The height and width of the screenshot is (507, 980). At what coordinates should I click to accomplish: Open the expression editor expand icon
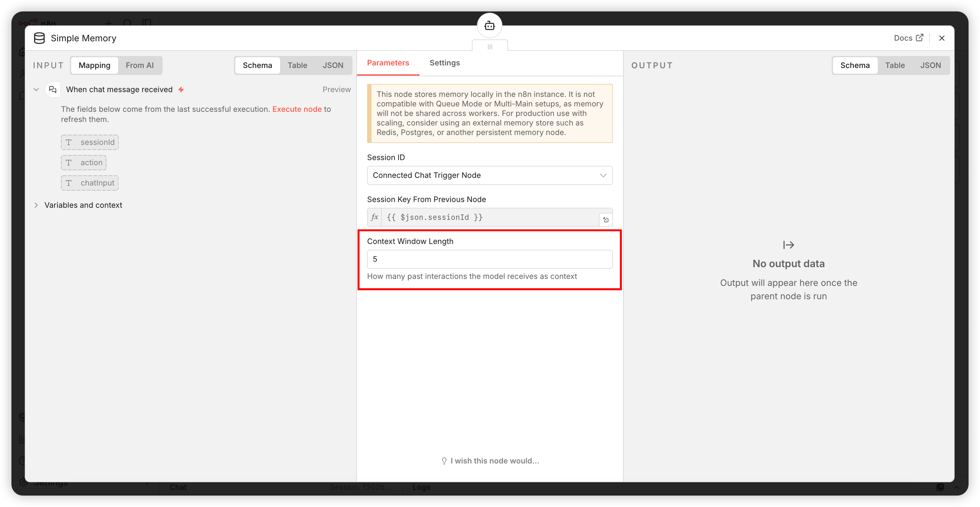point(606,220)
